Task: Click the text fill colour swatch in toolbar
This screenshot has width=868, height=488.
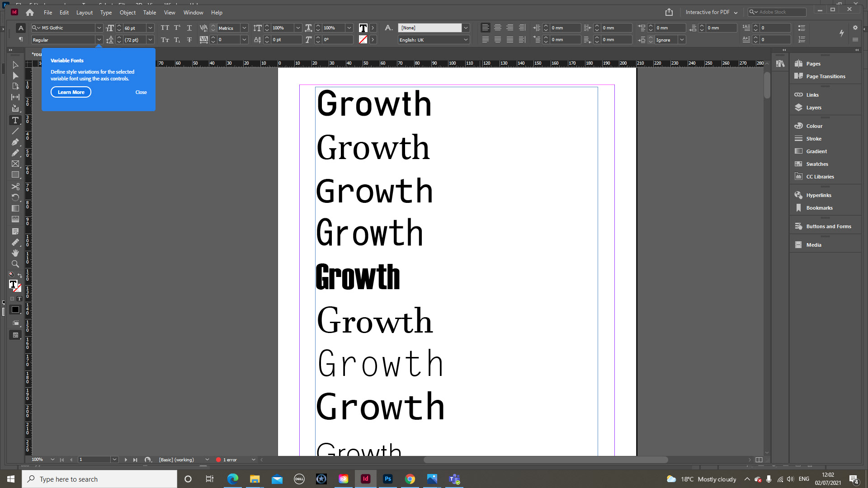Action: pyautogui.click(x=13, y=284)
